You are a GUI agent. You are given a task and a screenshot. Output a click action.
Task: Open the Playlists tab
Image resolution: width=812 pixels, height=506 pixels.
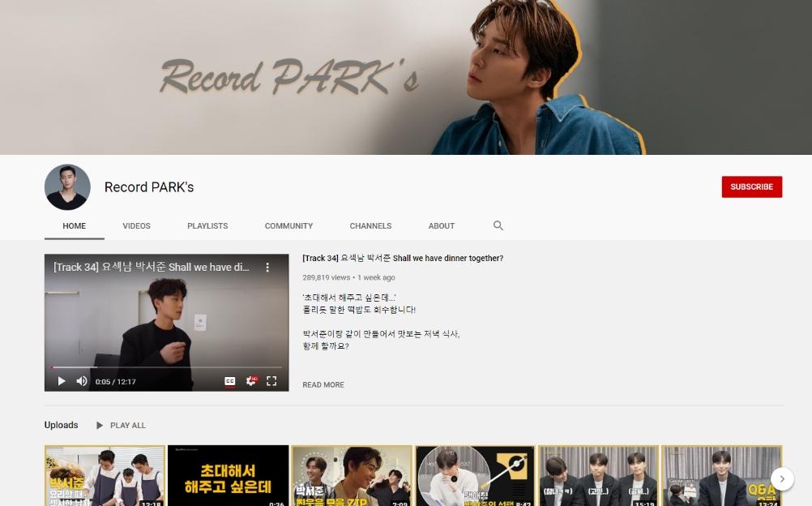click(207, 226)
